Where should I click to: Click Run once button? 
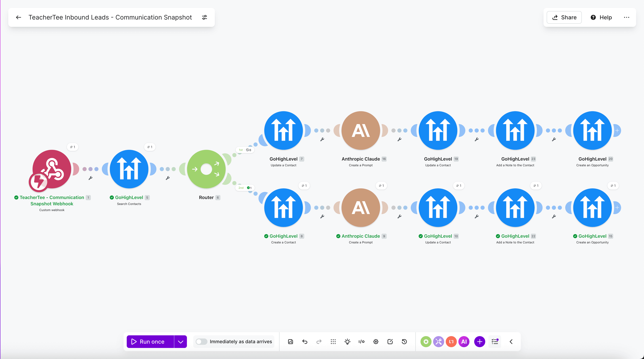tap(150, 341)
